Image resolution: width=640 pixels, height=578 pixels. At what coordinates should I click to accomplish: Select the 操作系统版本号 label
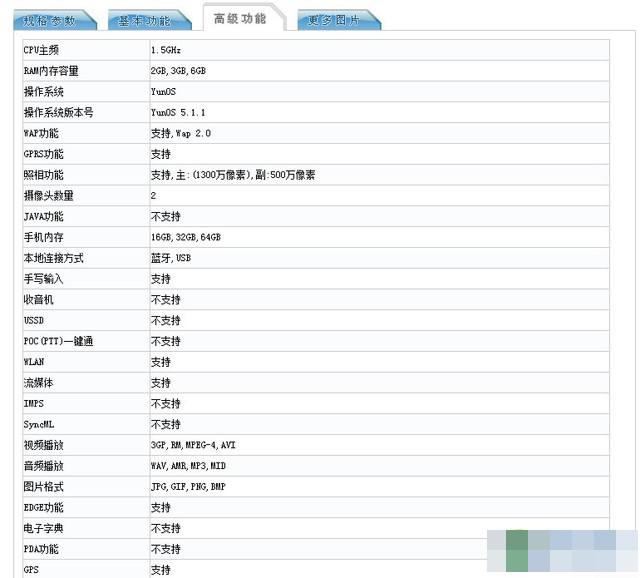[58, 113]
